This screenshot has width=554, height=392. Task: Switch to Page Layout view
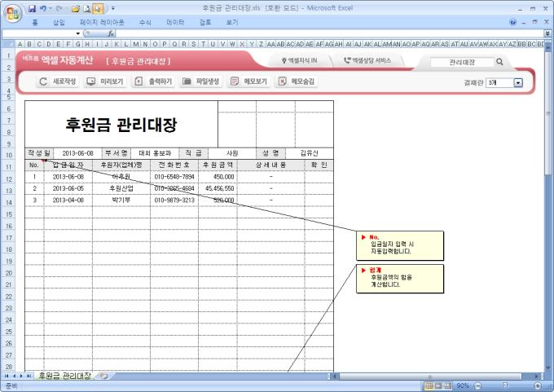(x=438, y=385)
